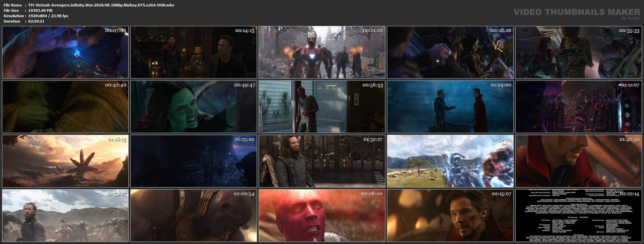The width and height of the screenshot is (644, 244).
Task: Click the Duration label
Action: click(12, 21)
